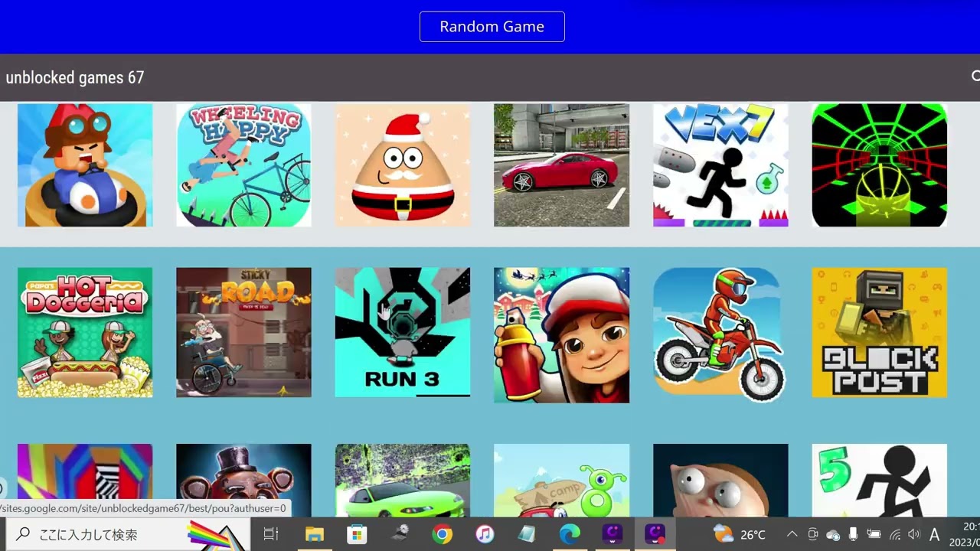Launch the kart driver with goggles game

85,165
